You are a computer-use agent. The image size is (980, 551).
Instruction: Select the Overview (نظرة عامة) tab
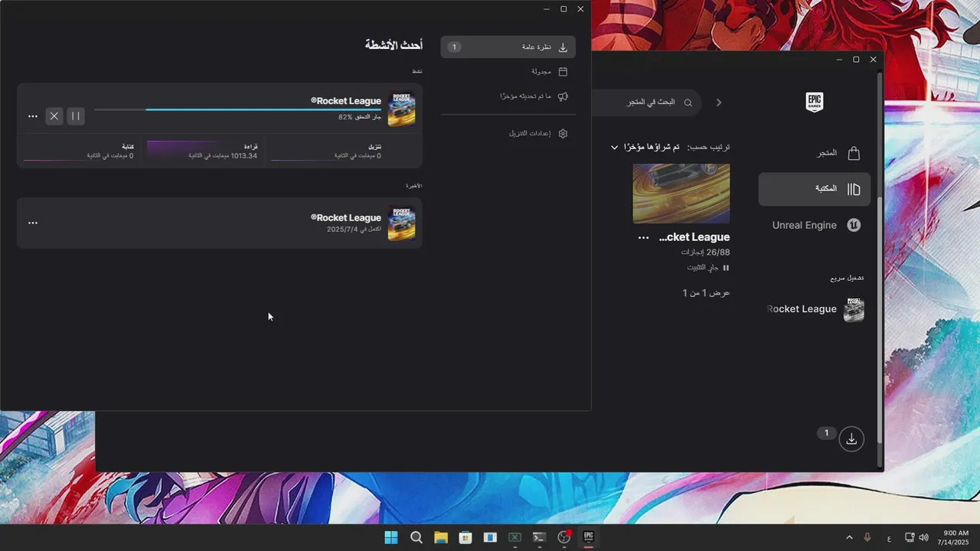[508, 47]
